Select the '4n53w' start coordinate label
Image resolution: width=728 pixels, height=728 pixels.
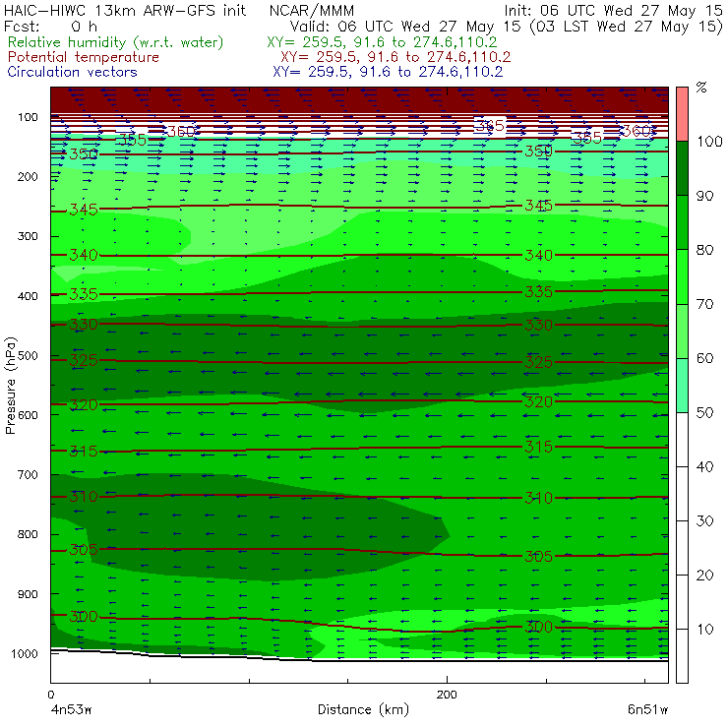click(70, 709)
